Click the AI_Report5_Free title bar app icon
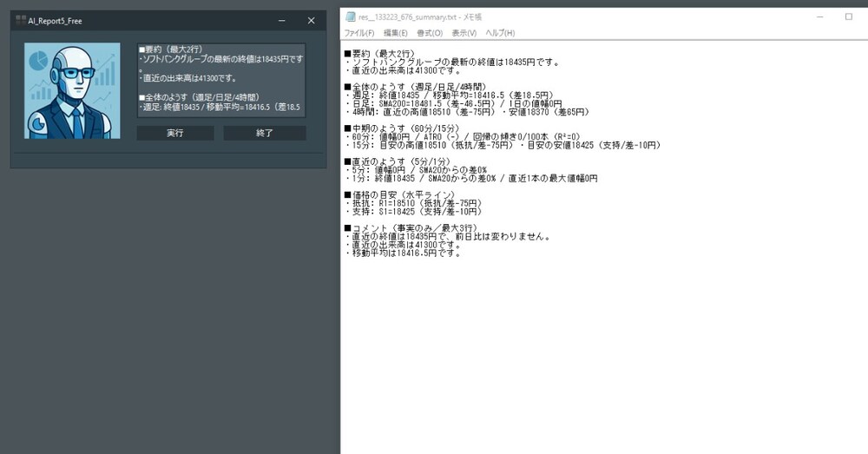 point(21,21)
